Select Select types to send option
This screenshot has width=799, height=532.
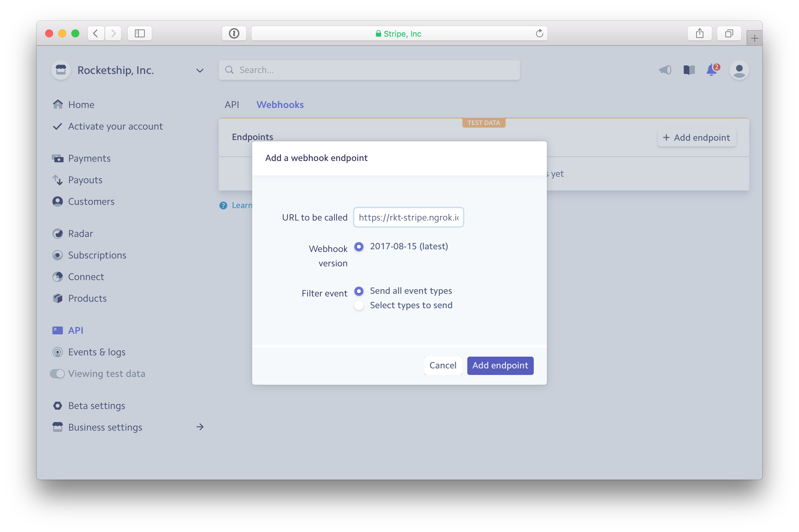(x=360, y=305)
